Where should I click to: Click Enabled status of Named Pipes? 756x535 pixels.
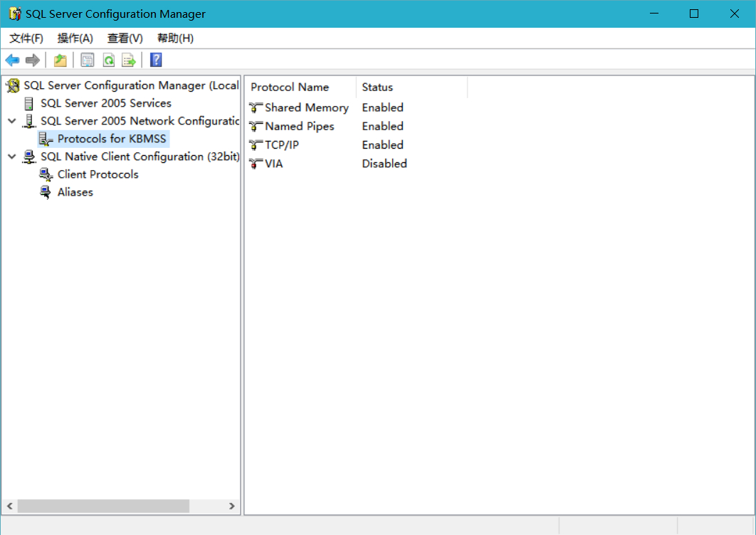click(x=383, y=126)
